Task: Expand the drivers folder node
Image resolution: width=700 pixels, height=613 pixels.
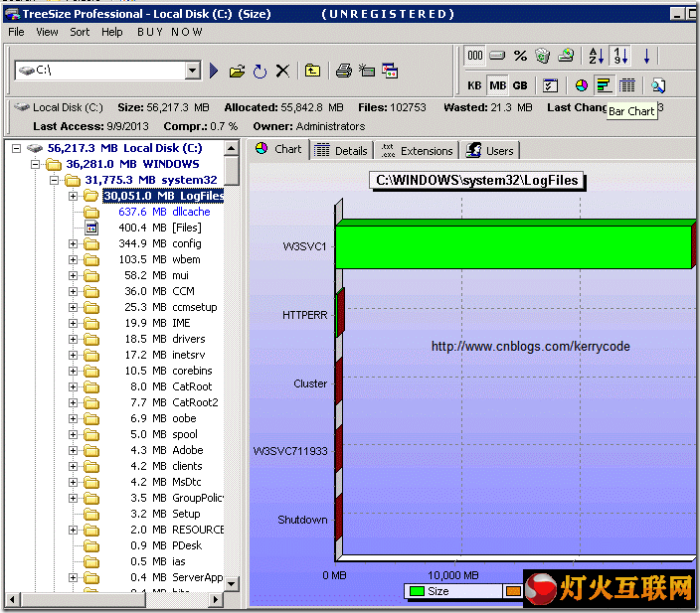Action: tap(73, 339)
